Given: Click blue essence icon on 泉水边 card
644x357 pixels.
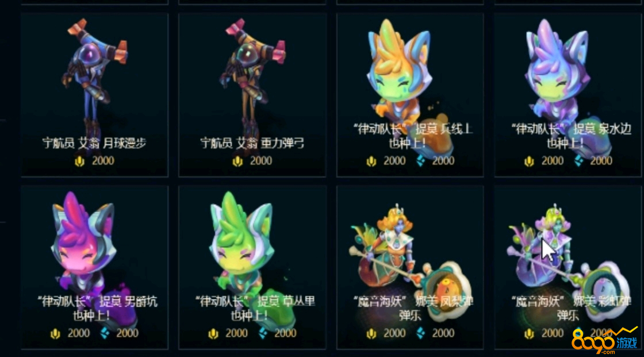Looking at the screenshot, I should [x=578, y=161].
